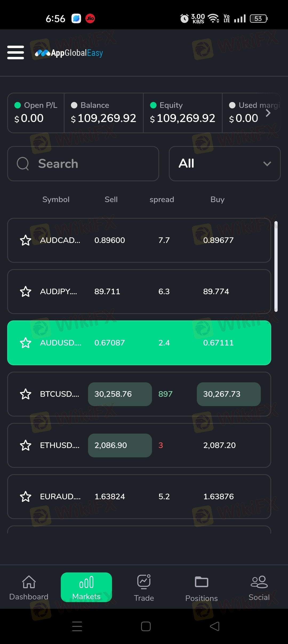288x644 pixels.
Task: Open the hamburger menu
Action: (15, 52)
